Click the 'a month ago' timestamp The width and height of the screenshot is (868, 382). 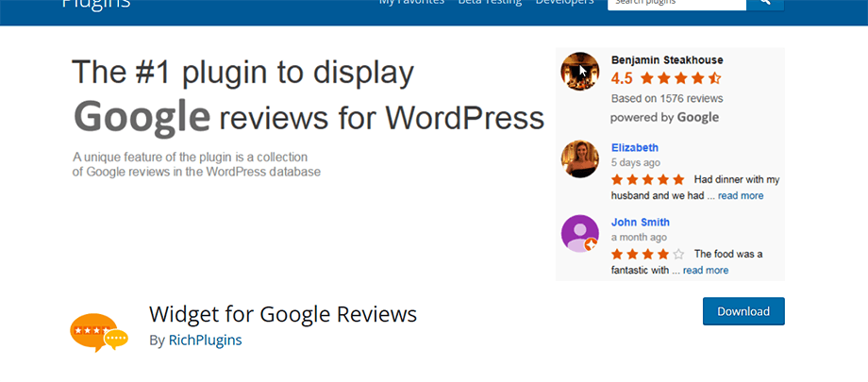coord(639,237)
